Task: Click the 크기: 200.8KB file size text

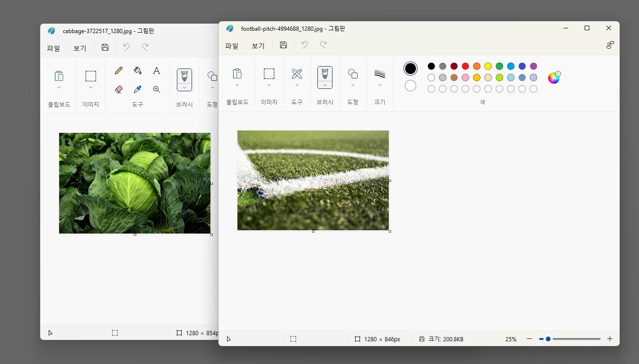Action: (x=446, y=339)
